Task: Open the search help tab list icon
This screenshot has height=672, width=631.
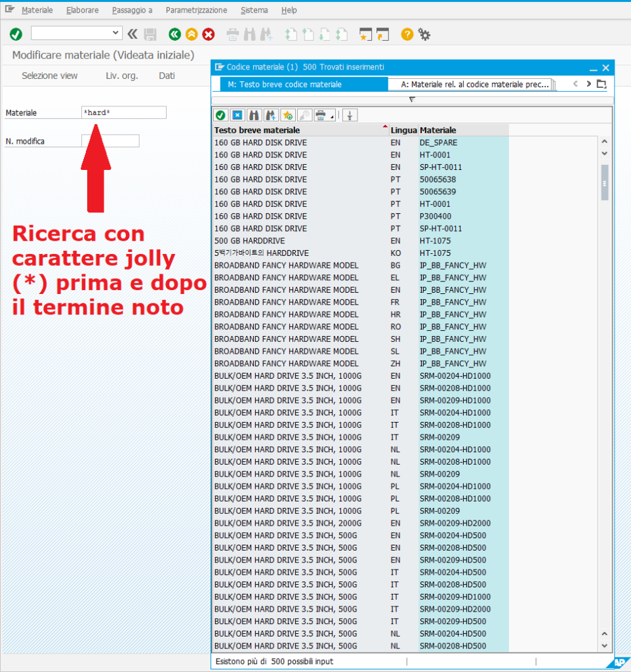Action: click(601, 84)
